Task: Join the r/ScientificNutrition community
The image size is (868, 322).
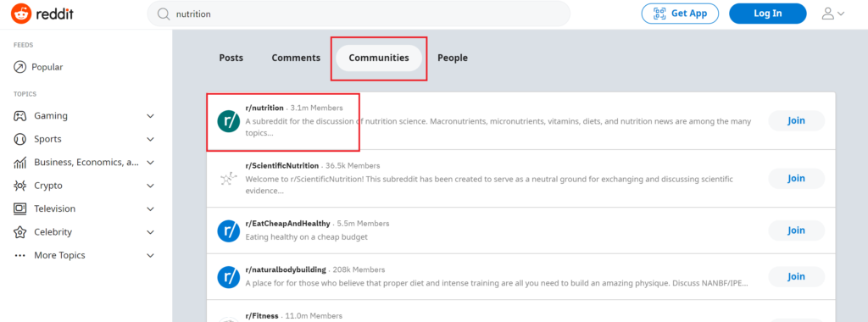Action: pyautogui.click(x=796, y=178)
